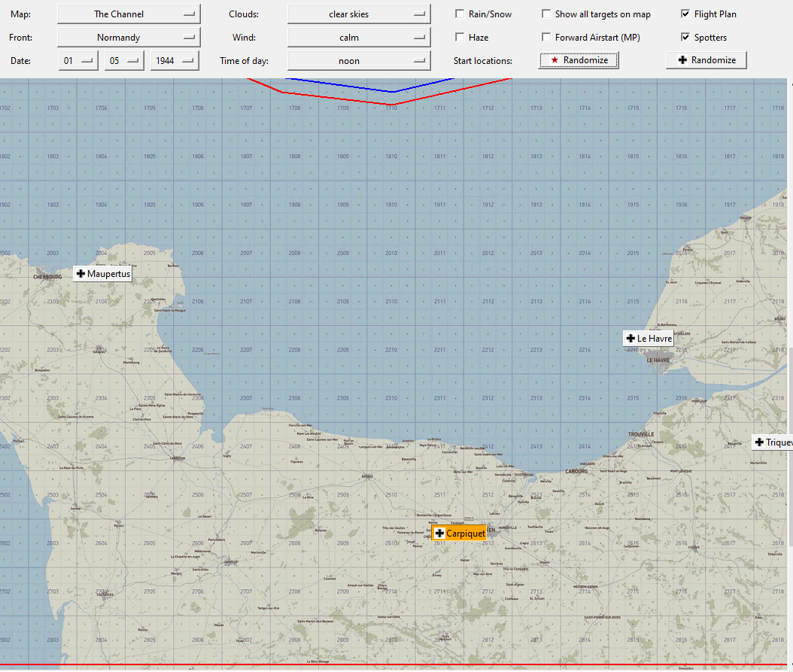
Task: Expand the Clouds dropdown showing clear skies
Action: tap(359, 14)
